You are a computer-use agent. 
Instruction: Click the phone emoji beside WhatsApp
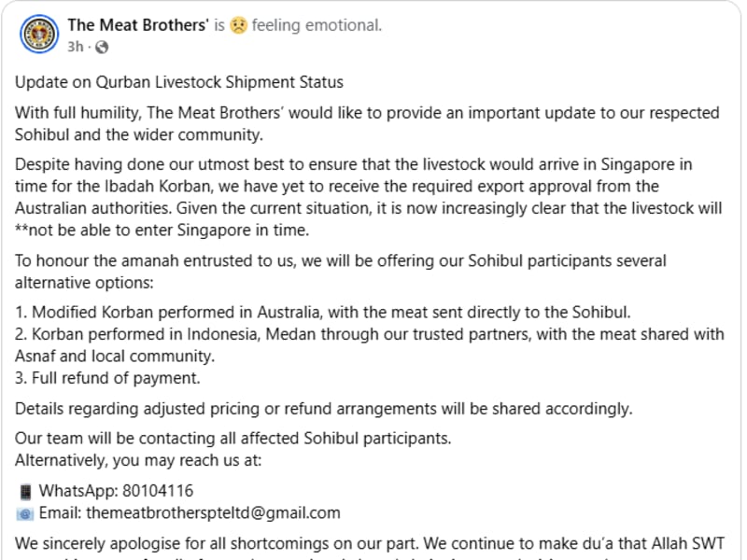click(x=25, y=492)
